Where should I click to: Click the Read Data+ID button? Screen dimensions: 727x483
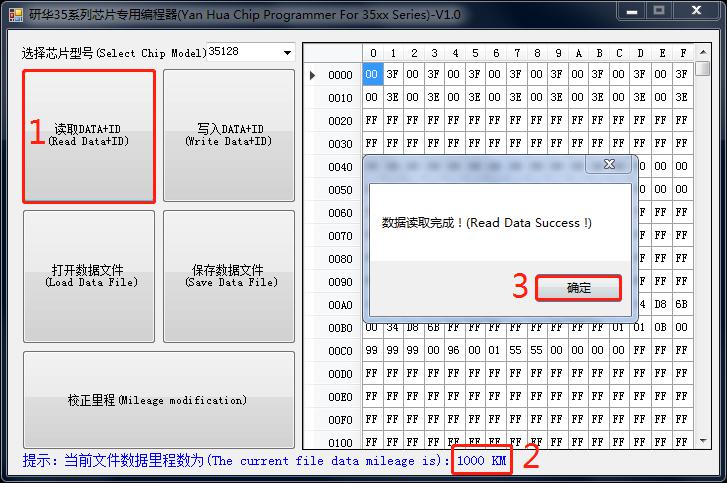[x=89, y=136]
